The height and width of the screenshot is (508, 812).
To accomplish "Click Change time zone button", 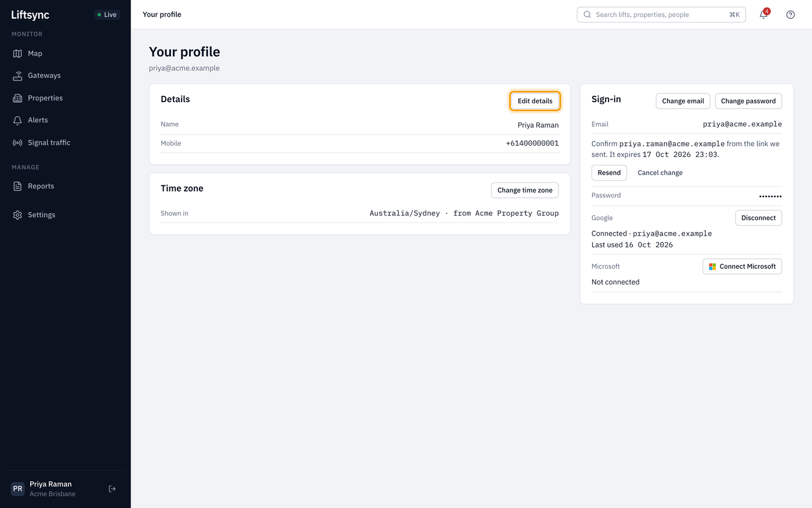I will (x=525, y=190).
